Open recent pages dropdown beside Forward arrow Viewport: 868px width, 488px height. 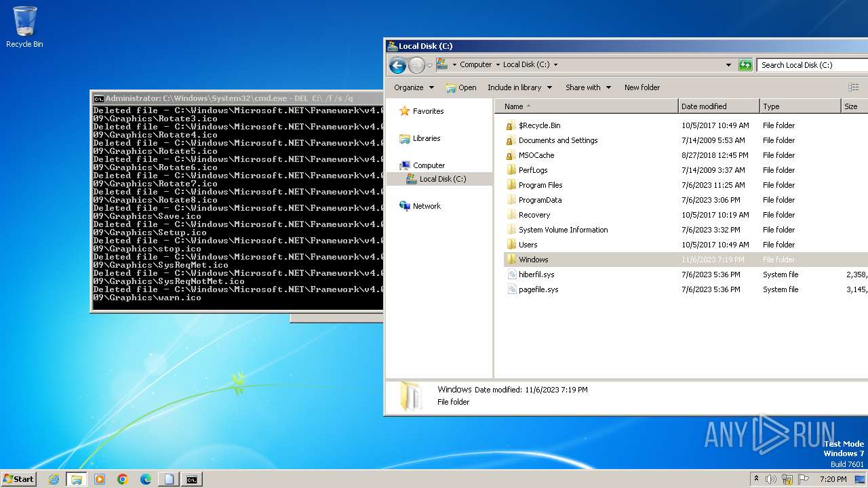coord(429,66)
